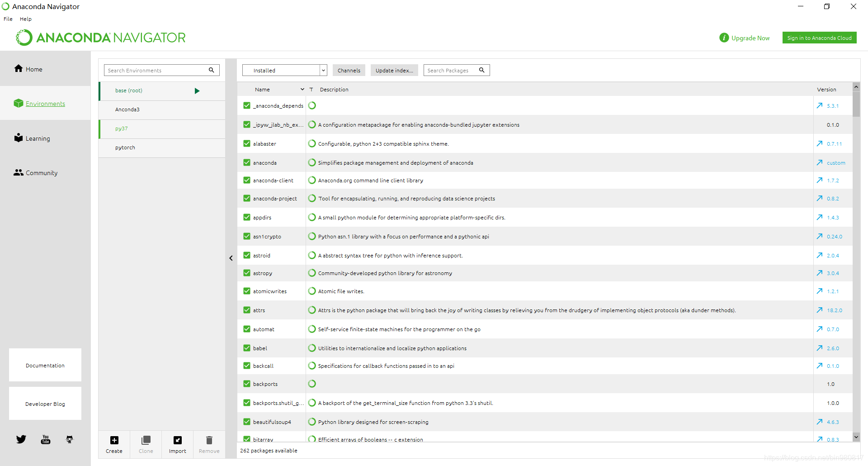Image resolution: width=868 pixels, height=466 pixels.
Task: Open the GitHub link icon
Action: pos(70,439)
